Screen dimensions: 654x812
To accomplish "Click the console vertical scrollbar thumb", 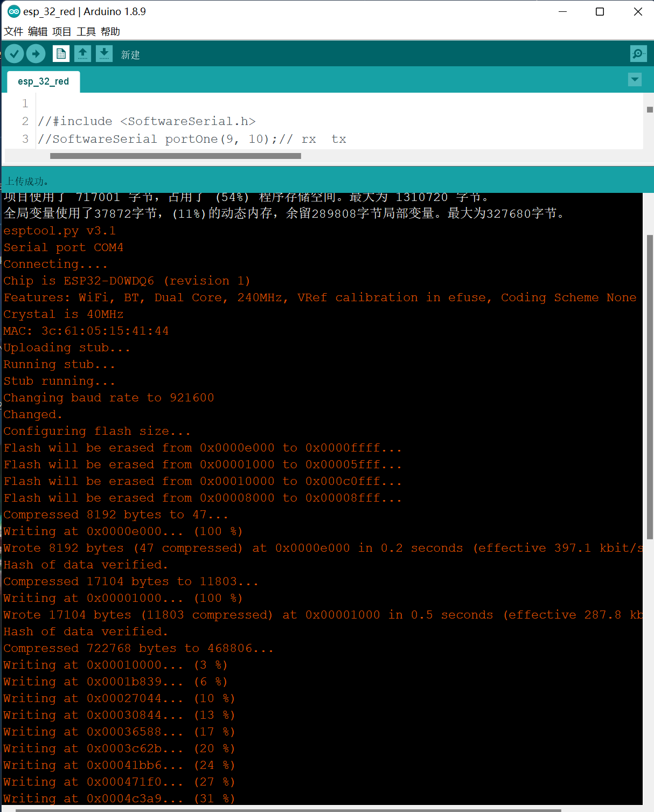I will [x=650, y=387].
